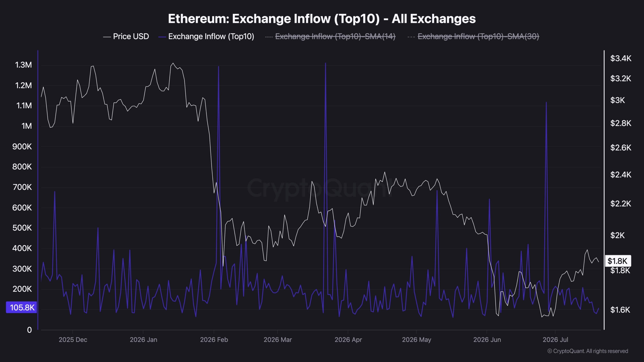Click the dashed SMA(14) legend marker
The height and width of the screenshot is (362, 644).
click(x=269, y=37)
